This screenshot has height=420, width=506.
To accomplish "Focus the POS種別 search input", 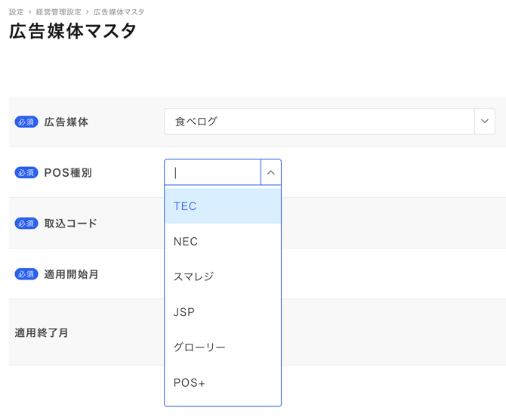I will coord(212,173).
